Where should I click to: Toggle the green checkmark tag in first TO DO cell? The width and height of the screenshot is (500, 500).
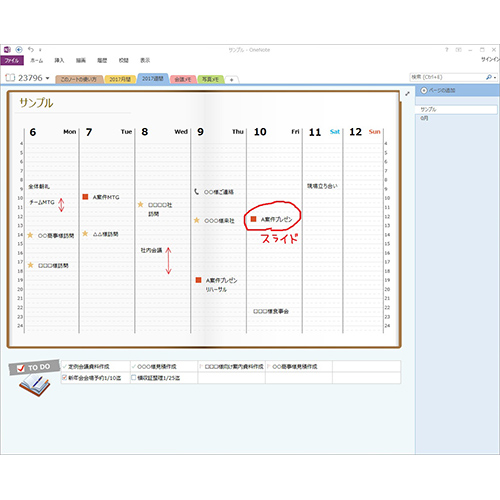click(65, 366)
